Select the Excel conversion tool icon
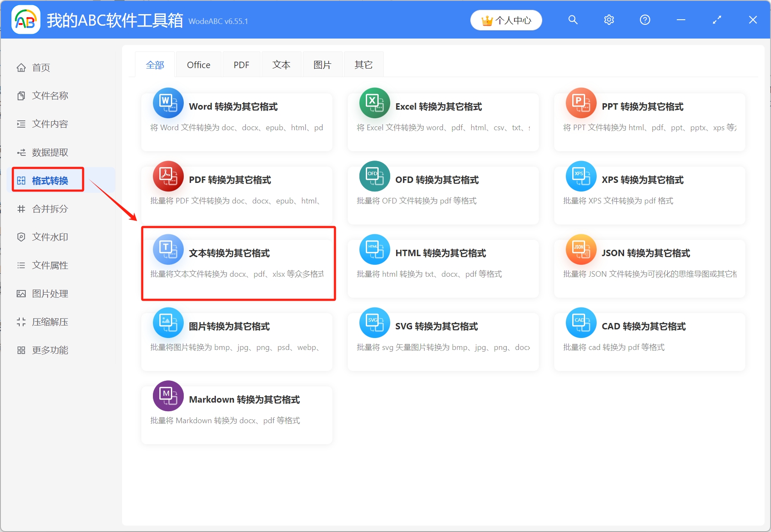Image resolution: width=771 pixels, height=532 pixels. [x=374, y=103]
